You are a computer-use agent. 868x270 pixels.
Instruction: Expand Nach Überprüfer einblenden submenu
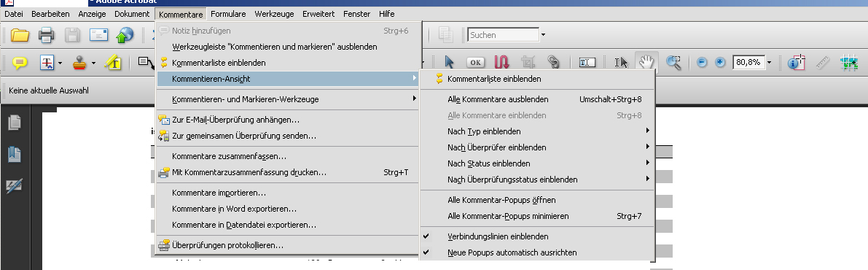537,147
